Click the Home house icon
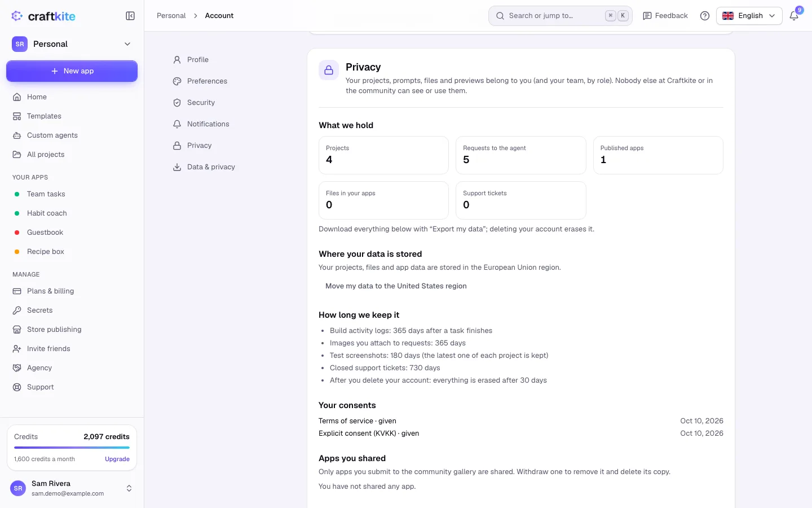This screenshot has width=812, height=508. (x=17, y=97)
